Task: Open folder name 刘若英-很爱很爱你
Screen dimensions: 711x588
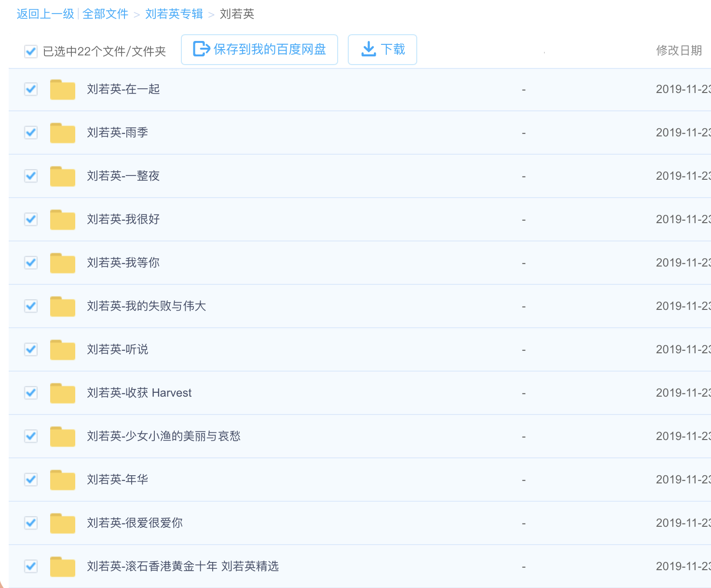Action: pos(135,523)
